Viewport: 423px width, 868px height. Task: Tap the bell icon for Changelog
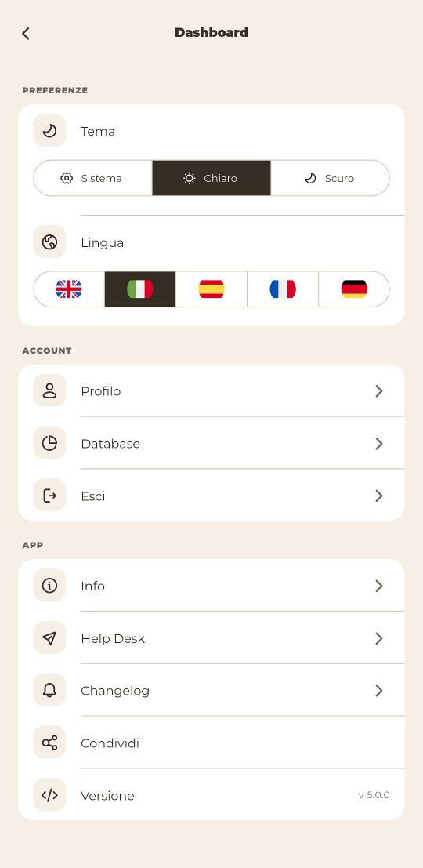(50, 690)
